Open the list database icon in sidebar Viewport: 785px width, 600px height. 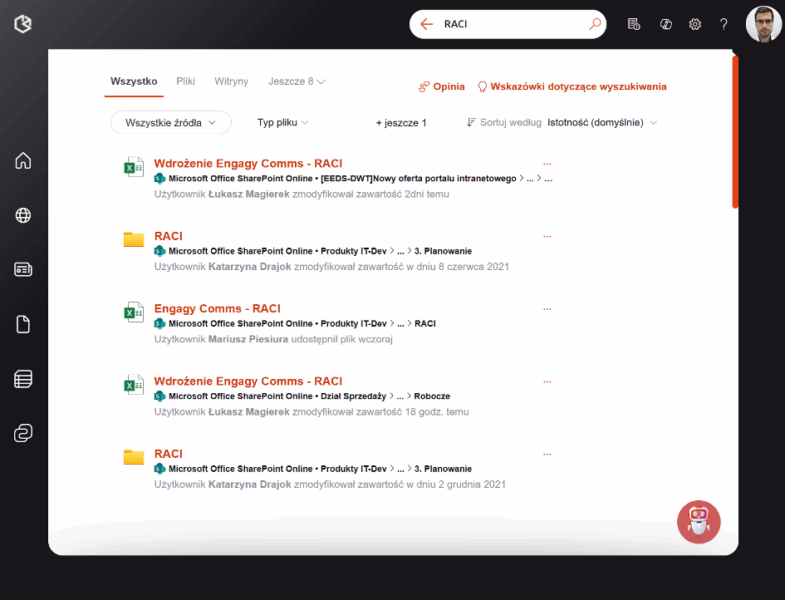(23, 379)
